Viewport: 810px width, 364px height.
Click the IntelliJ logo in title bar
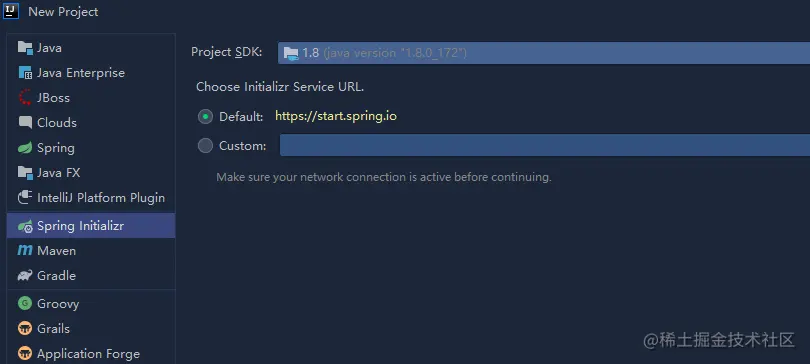click(10, 11)
